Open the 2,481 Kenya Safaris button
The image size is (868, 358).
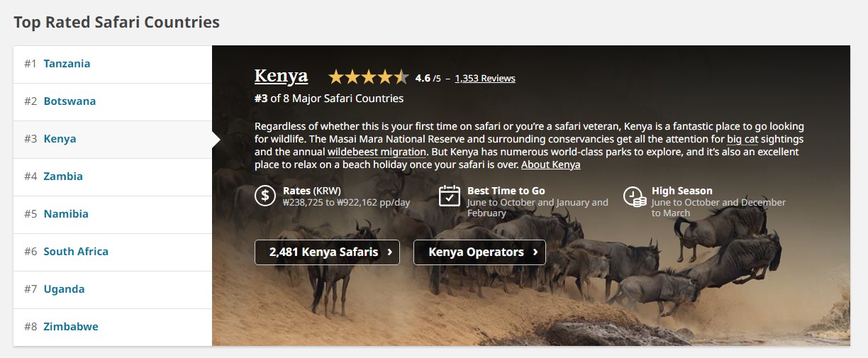tap(327, 252)
